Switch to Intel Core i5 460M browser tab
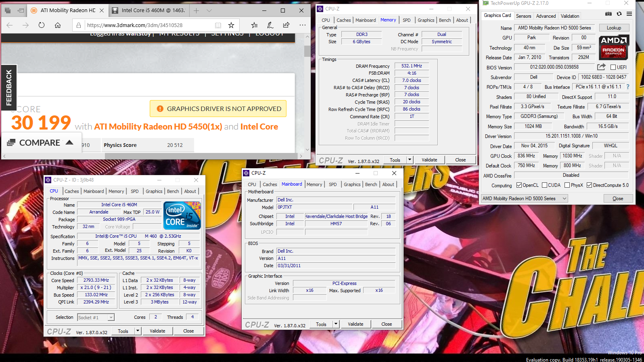This screenshot has height=362, width=644. [149, 10]
